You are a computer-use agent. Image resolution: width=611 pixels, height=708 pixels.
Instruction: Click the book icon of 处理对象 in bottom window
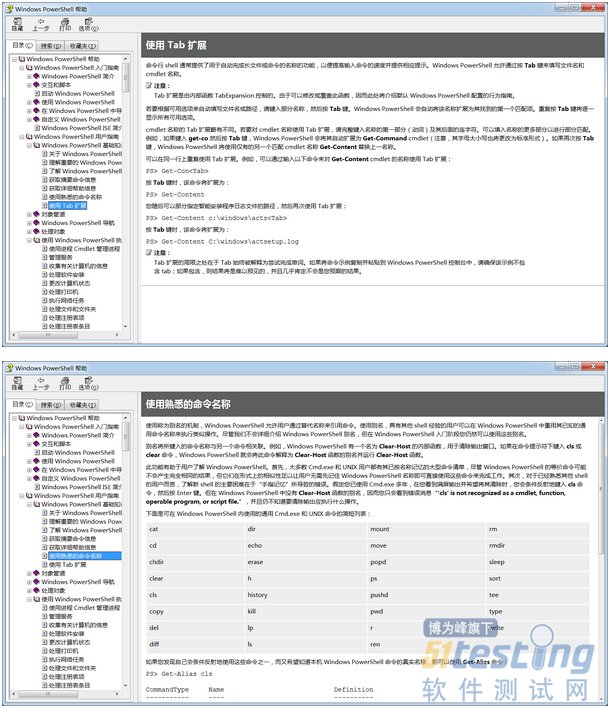coord(37,591)
